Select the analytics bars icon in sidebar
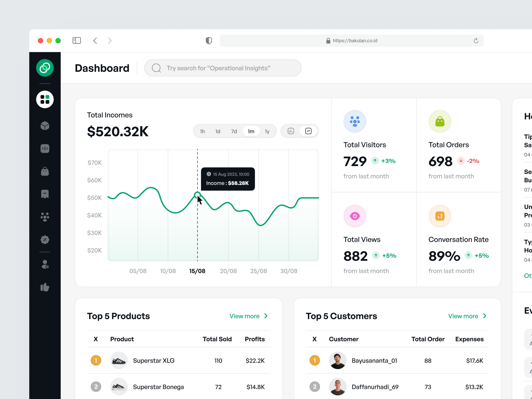Viewport: 532px width, 399px height. (45, 148)
